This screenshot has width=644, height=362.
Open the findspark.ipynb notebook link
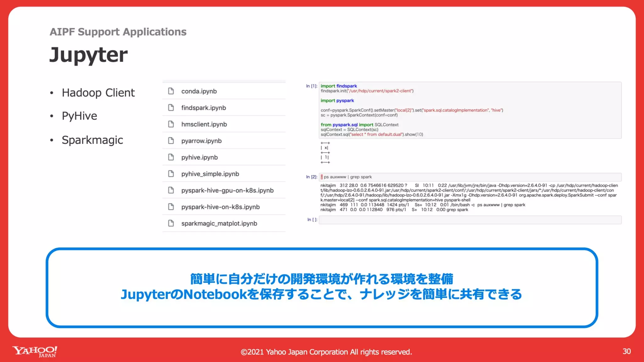[x=203, y=108]
